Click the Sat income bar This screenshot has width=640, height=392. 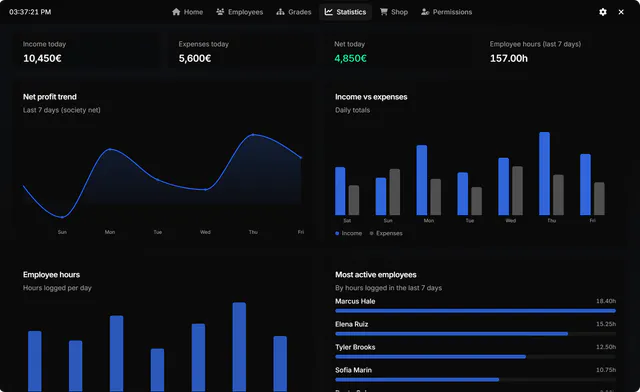[340, 191]
